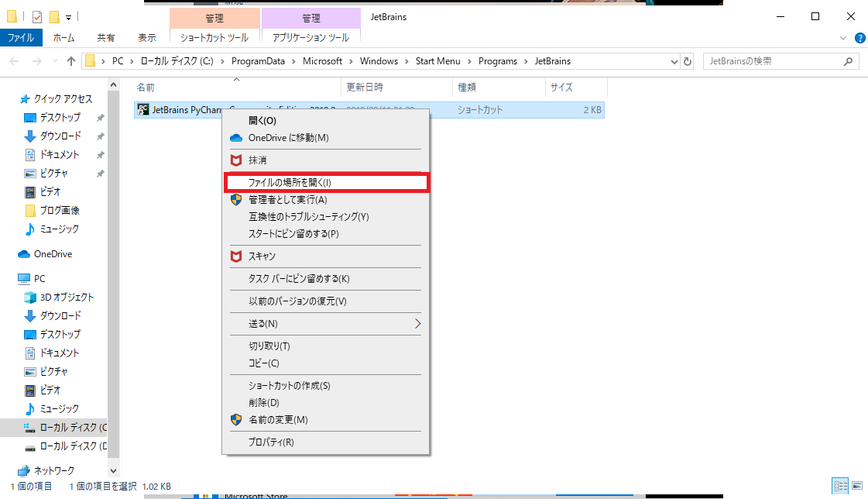The image size is (868, 499).
Task: Click the UAC shield icon beside 管理者として実行
Action: point(236,199)
